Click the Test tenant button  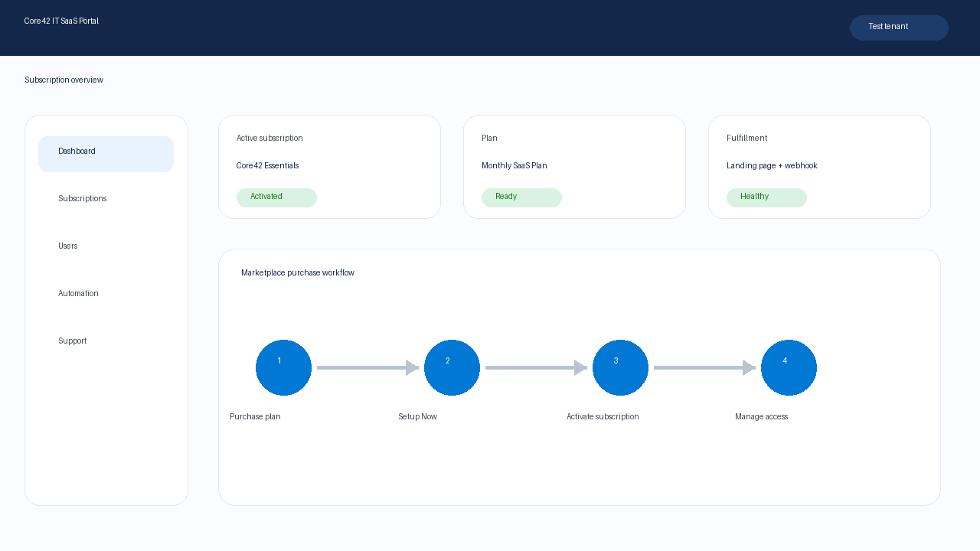(x=899, y=28)
